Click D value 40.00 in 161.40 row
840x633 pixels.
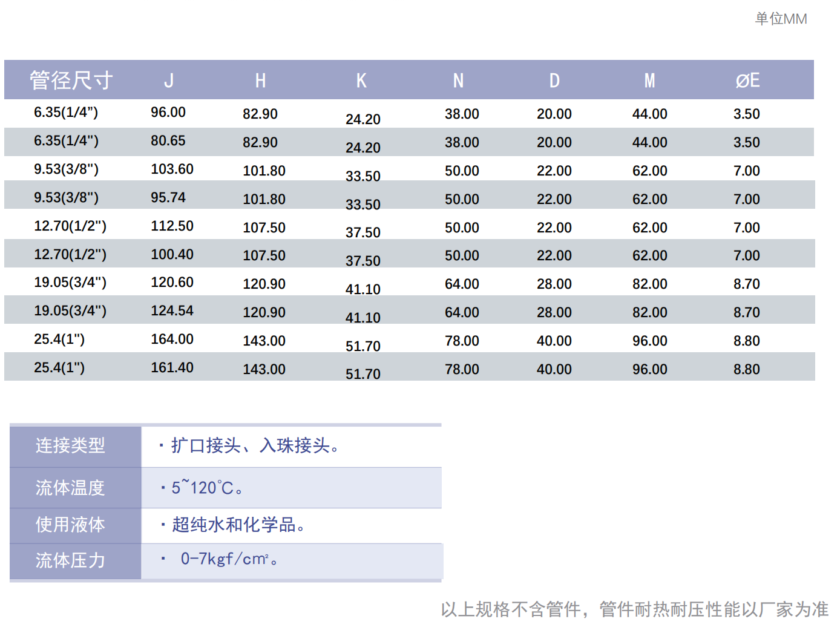[554, 369]
